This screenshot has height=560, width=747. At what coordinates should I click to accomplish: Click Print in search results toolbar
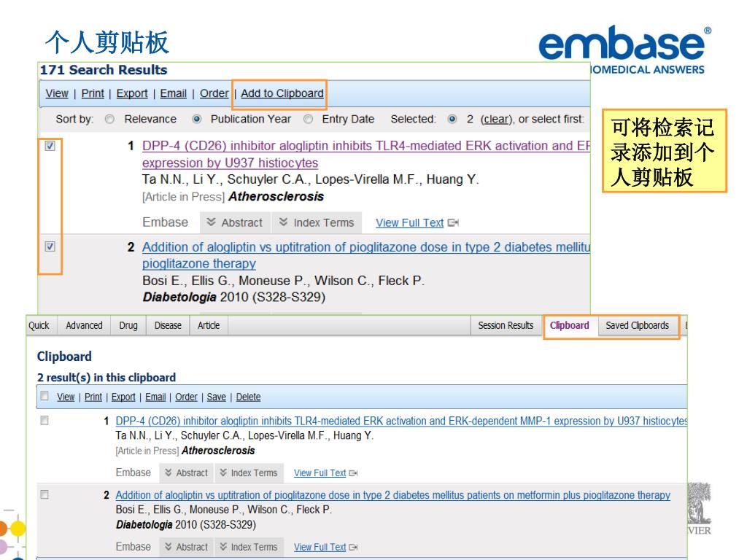click(x=93, y=93)
